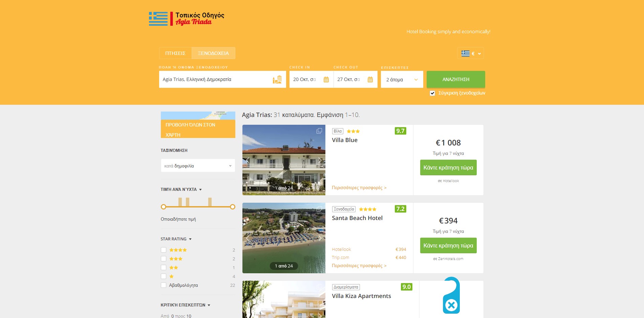The image size is (644, 318).
Task: Book Villa Blue with Κάντε κράτηση τώρα
Action: [448, 167]
